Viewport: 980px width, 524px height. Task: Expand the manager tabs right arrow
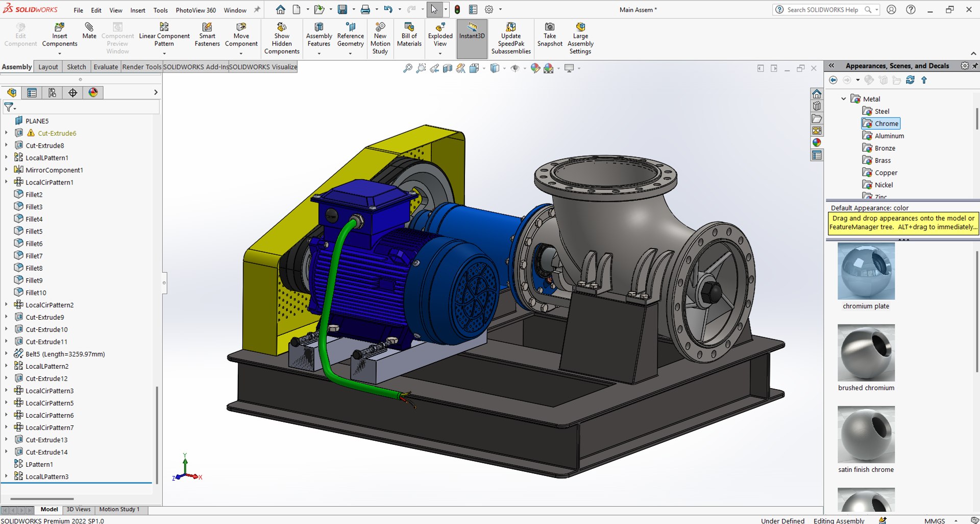(156, 92)
